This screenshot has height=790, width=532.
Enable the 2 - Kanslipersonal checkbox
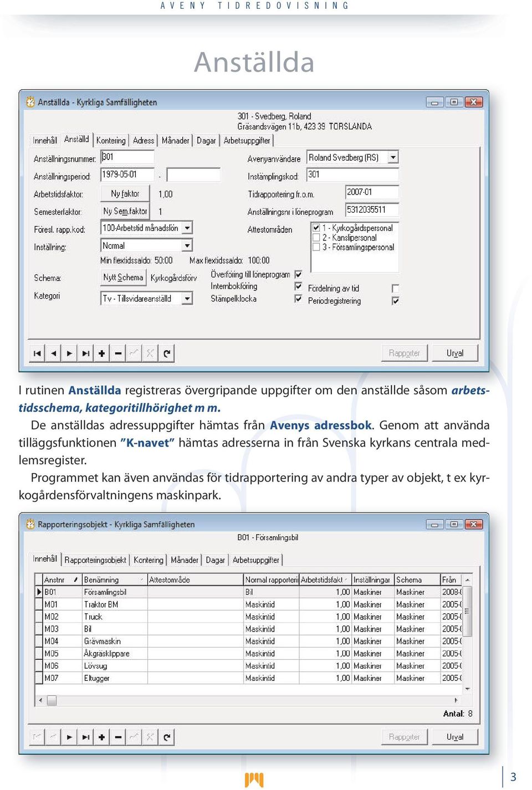coord(316,238)
